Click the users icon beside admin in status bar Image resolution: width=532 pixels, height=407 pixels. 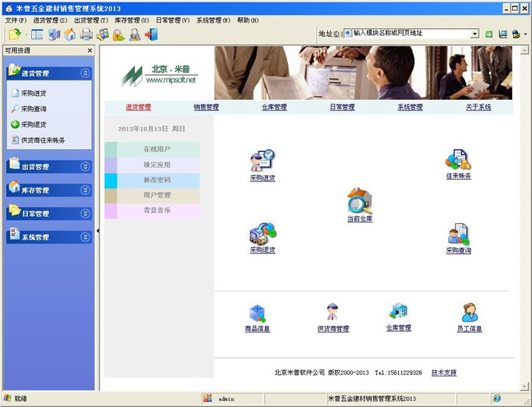point(207,398)
